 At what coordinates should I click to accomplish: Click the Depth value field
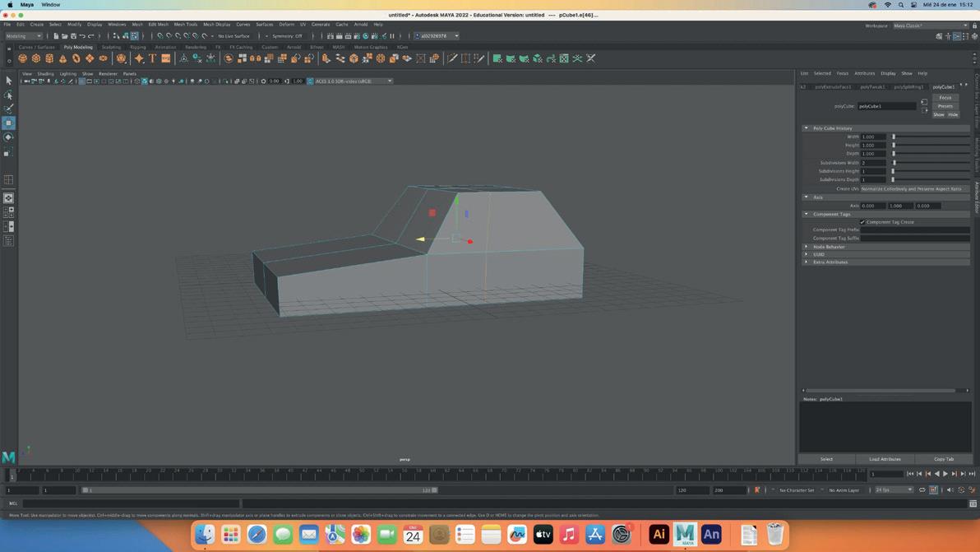(873, 154)
